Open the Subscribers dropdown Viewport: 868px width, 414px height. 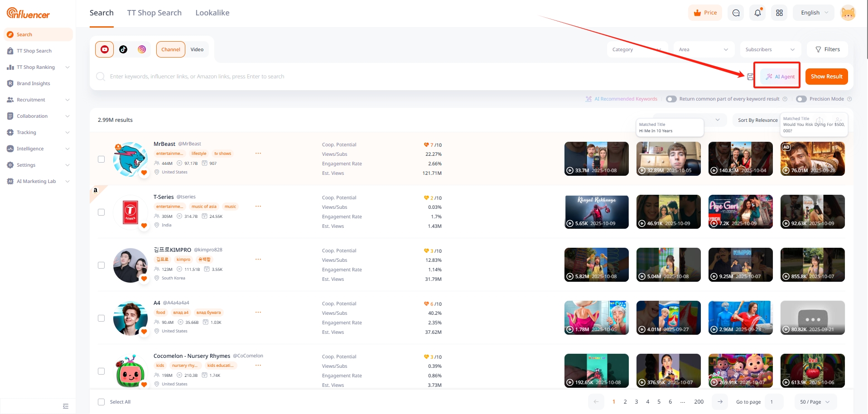point(770,49)
